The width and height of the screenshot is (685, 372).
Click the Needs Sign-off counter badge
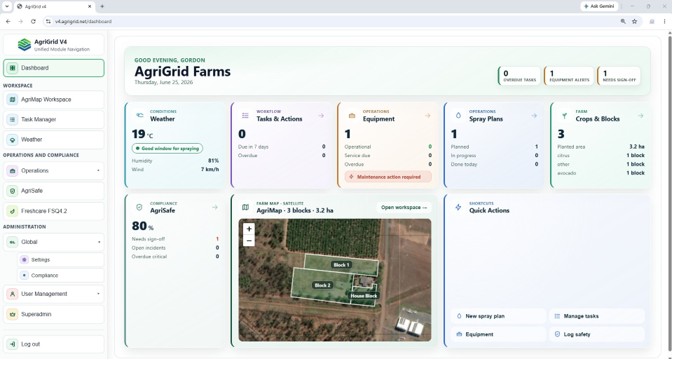coord(619,76)
